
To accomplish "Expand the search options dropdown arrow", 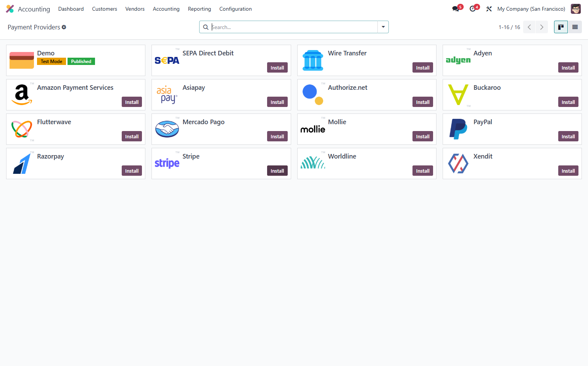I will click(383, 27).
